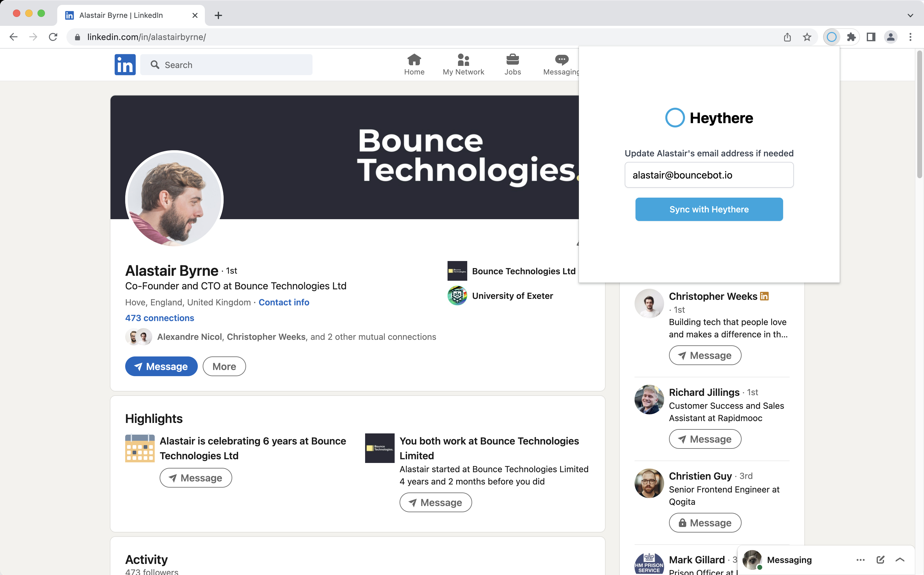
Task: View site info via lock icon
Action: 78,37
